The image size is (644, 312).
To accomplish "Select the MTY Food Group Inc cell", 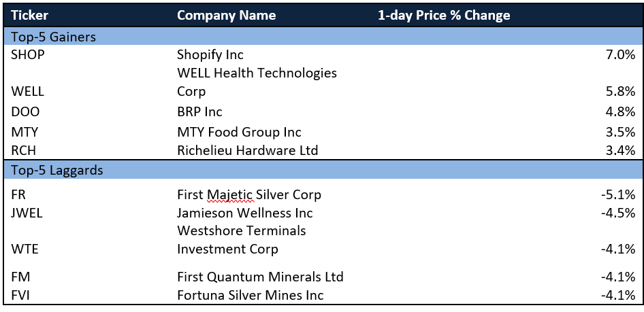I will (x=239, y=132).
